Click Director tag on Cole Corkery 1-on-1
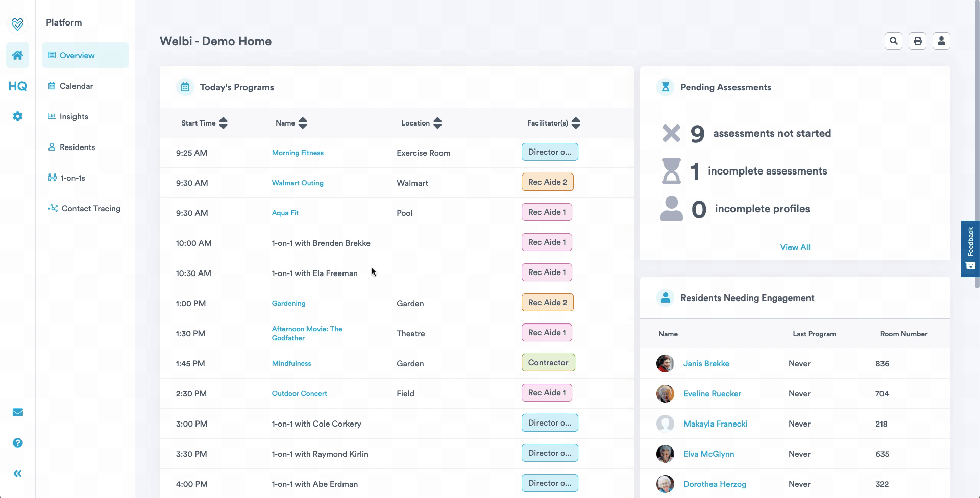 (550, 423)
